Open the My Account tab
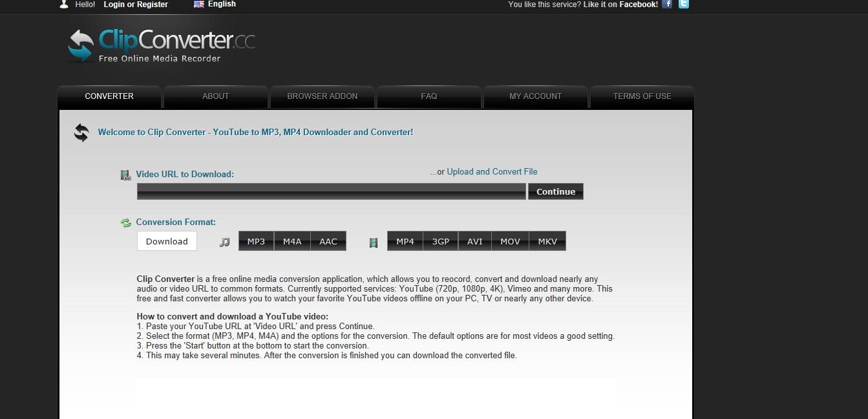Screen dimensions: 868x419 (x=536, y=96)
